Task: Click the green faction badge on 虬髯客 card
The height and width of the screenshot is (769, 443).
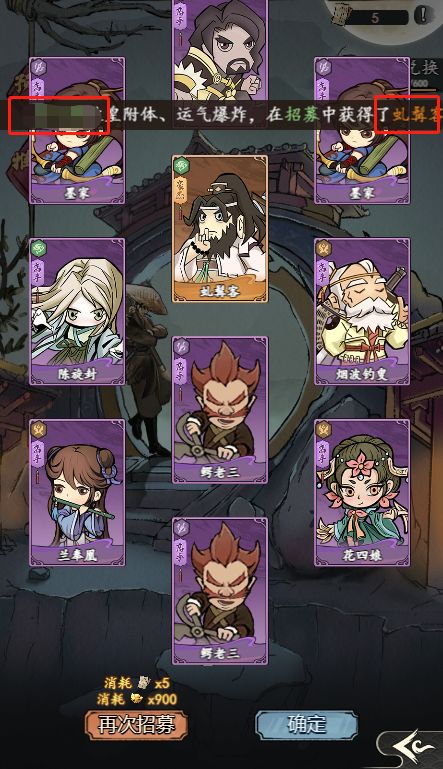Action: coord(182,165)
